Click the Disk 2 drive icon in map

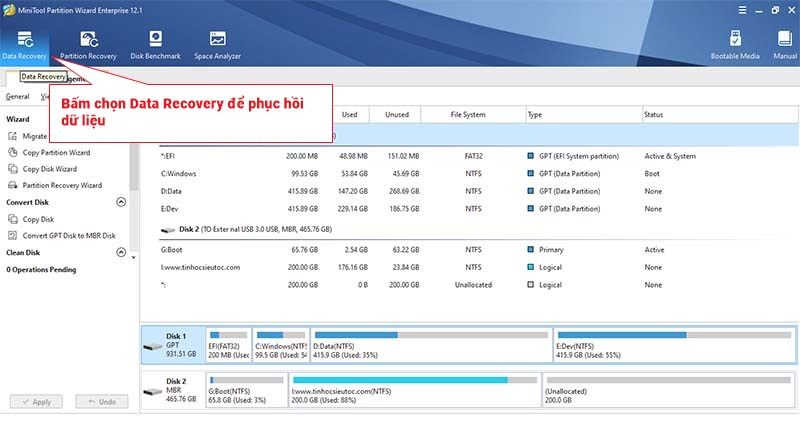[x=153, y=391]
